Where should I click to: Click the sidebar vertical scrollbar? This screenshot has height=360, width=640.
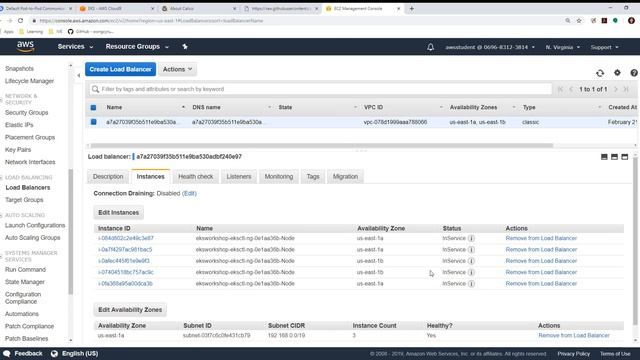point(71,231)
